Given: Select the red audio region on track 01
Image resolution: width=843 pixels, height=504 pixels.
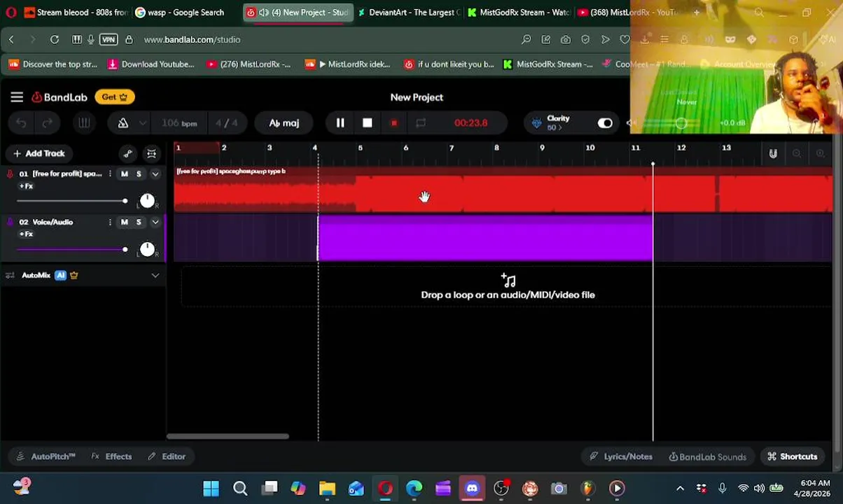Looking at the screenshot, I should coord(503,189).
